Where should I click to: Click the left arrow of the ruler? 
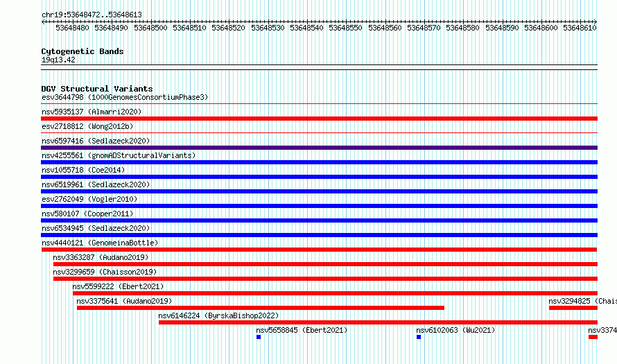43,22
